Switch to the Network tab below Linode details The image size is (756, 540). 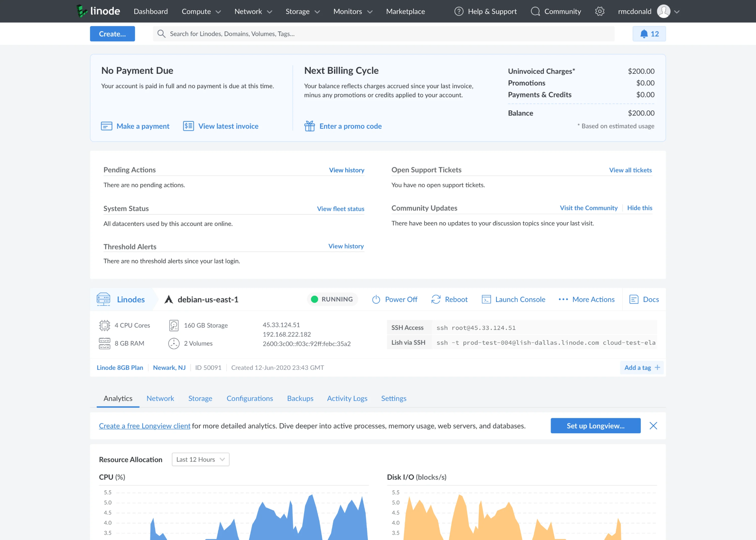160,398
